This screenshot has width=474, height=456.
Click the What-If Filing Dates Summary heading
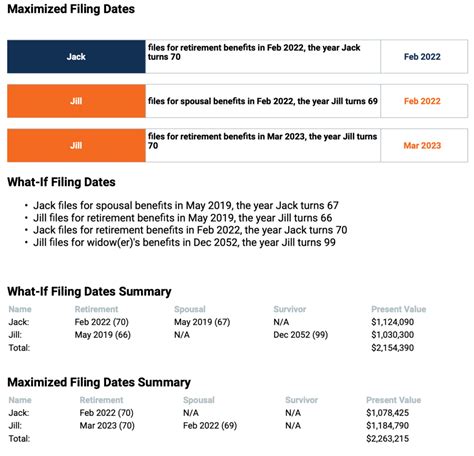coord(89,291)
